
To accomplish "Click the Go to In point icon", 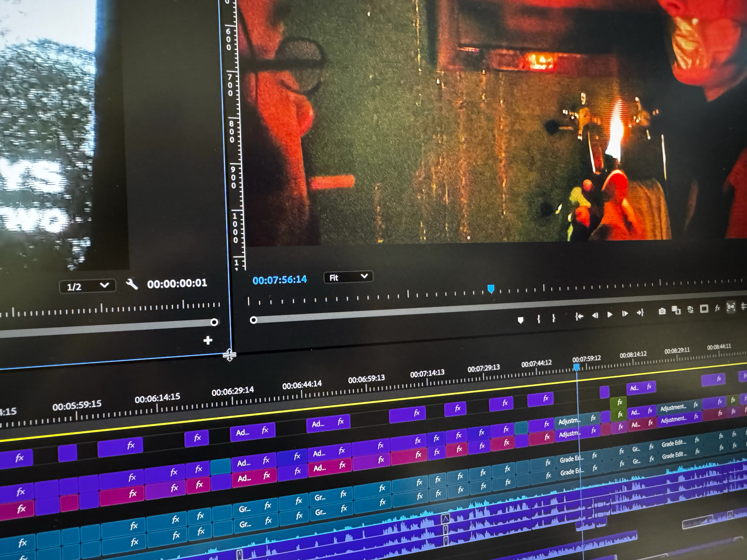I will click(579, 316).
